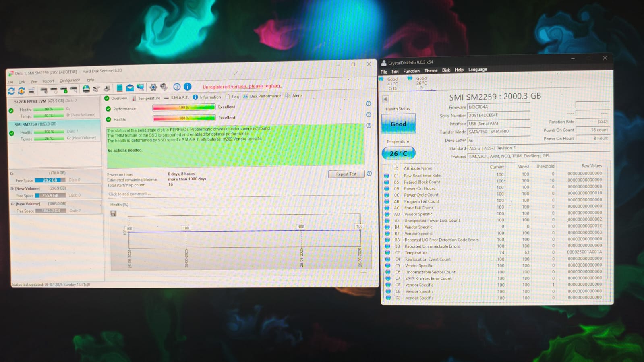Image resolution: width=644 pixels, height=362 pixels.
Task: Open the gear configuration icon in toolbar
Action: [x=153, y=87]
